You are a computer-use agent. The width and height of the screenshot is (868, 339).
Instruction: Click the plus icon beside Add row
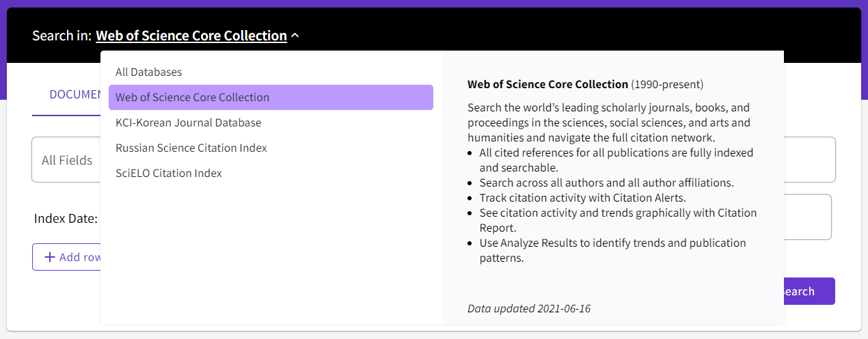[49, 257]
